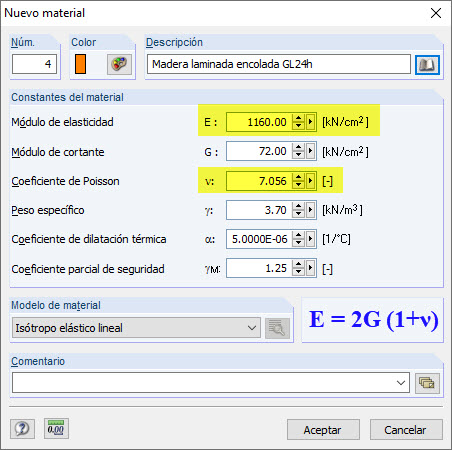Click the Núm. material number field

tap(34, 64)
